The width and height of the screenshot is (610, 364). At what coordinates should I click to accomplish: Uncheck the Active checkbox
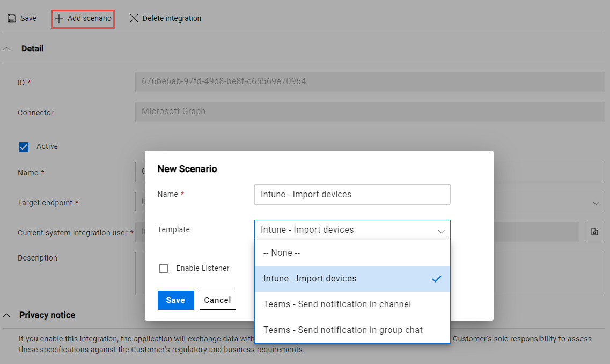click(23, 146)
